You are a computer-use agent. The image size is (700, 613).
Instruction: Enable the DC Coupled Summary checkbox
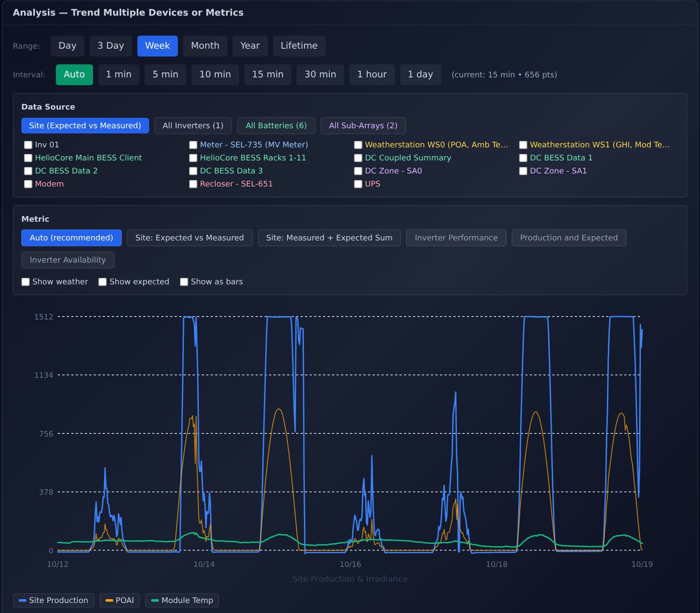coord(358,158)
